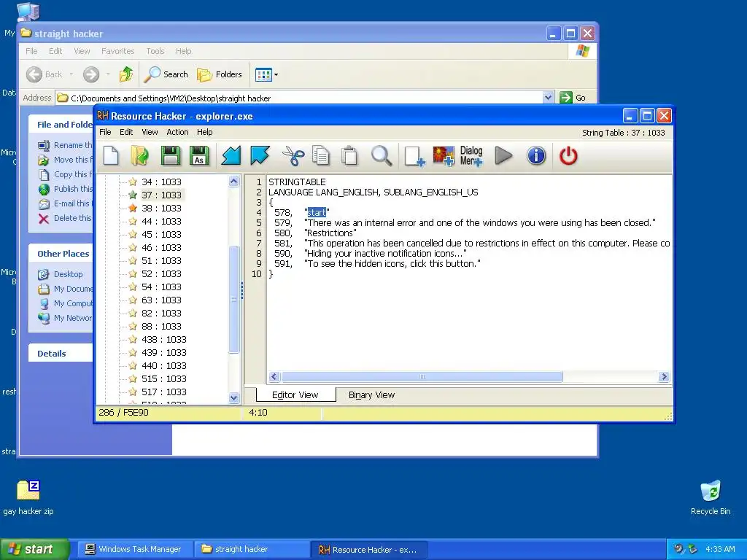Expand the Address bar dropdown arrow
Screen dimensions: 747x560
point(548,98)
